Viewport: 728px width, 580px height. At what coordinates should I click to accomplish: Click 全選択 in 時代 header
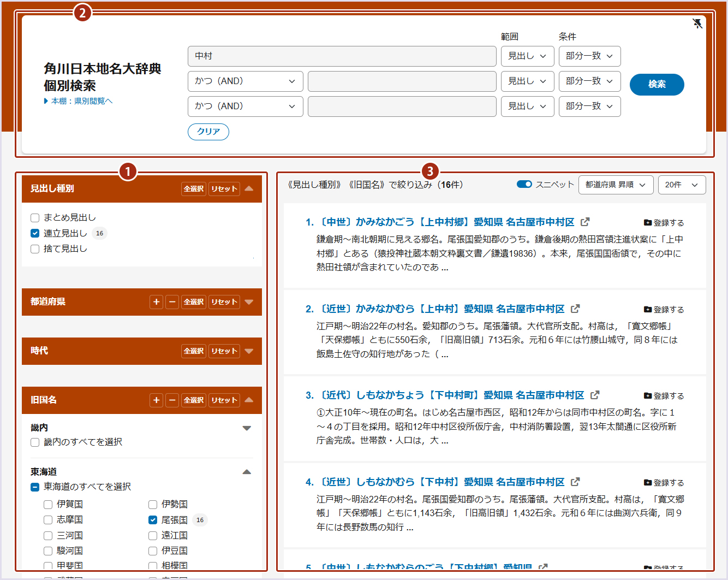tap(194, 351)
